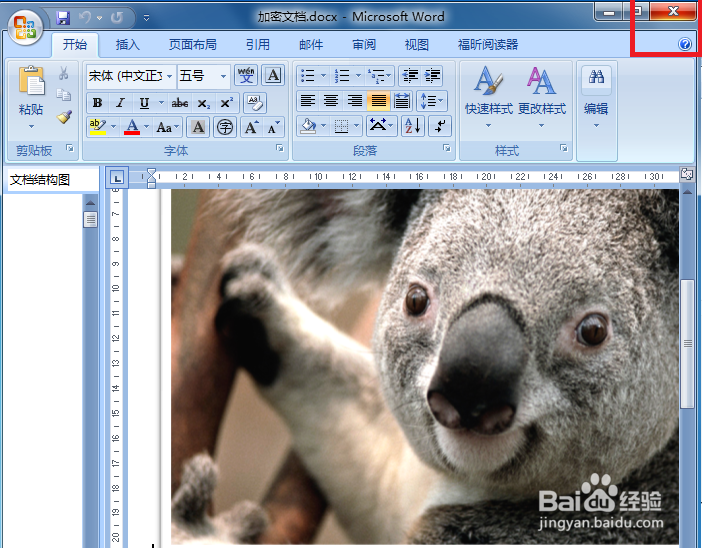This screenshot has width=702, height=548.
Task: Shrink the font size
Action: click(x=273, y=128)
